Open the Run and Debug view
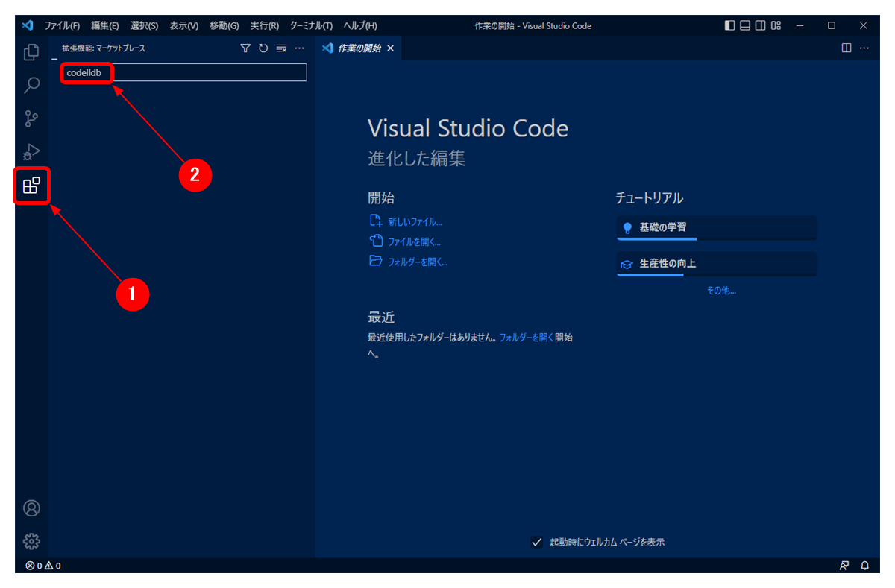This screenshot has width=895, height=588. coord(31,151)
